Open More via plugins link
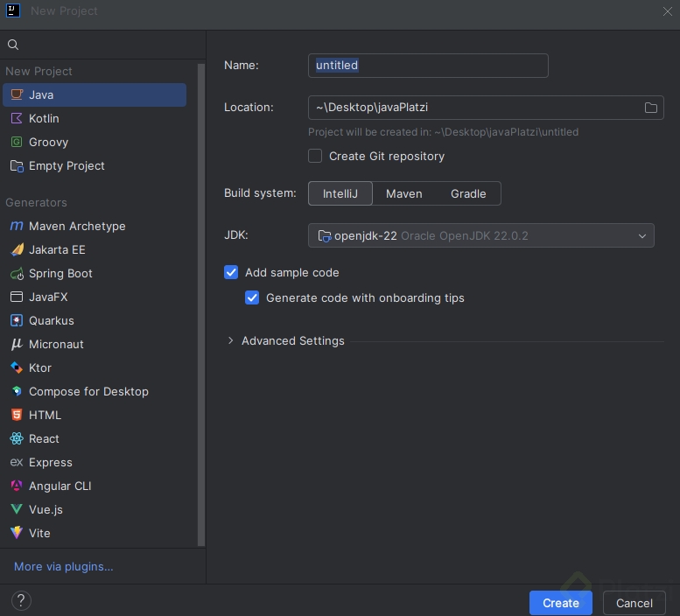This screenshot has width=680, height=616. point(64,566)
